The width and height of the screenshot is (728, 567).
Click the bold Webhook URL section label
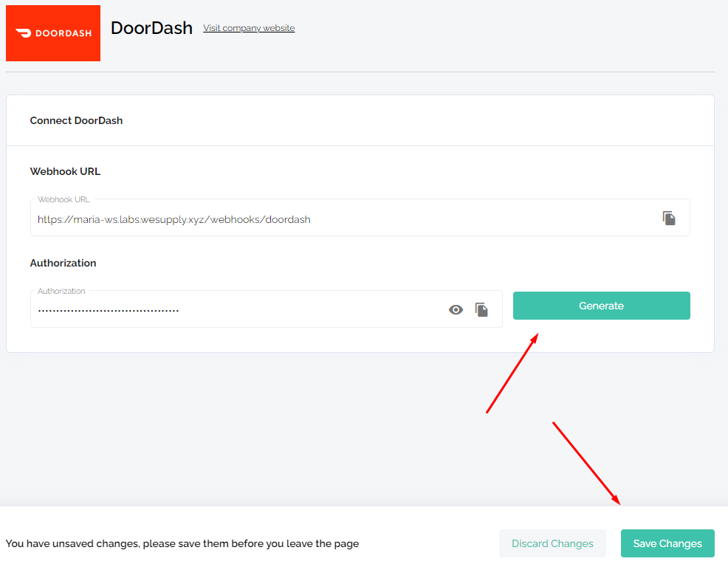pyautogui.click(x=65, y=171)
